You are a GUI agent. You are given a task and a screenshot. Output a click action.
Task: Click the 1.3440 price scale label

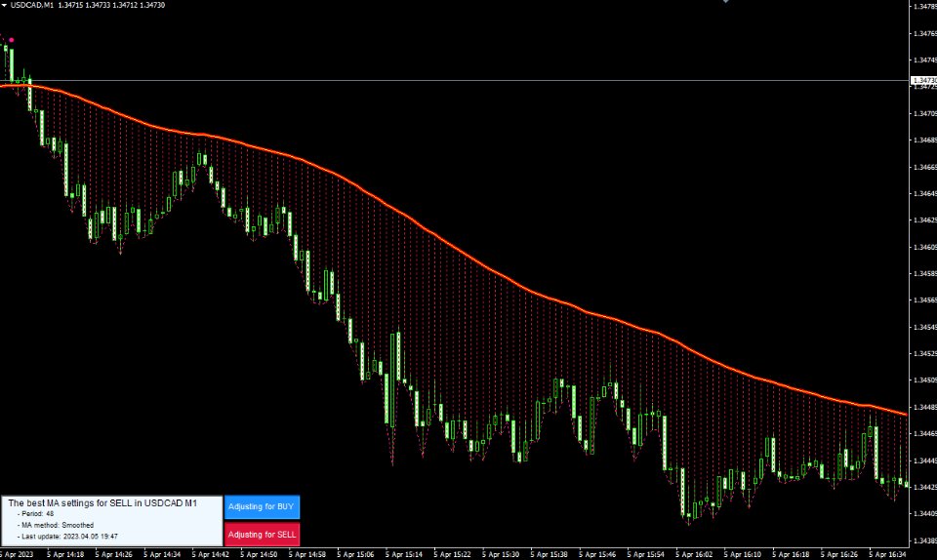[x=925, y=513]
